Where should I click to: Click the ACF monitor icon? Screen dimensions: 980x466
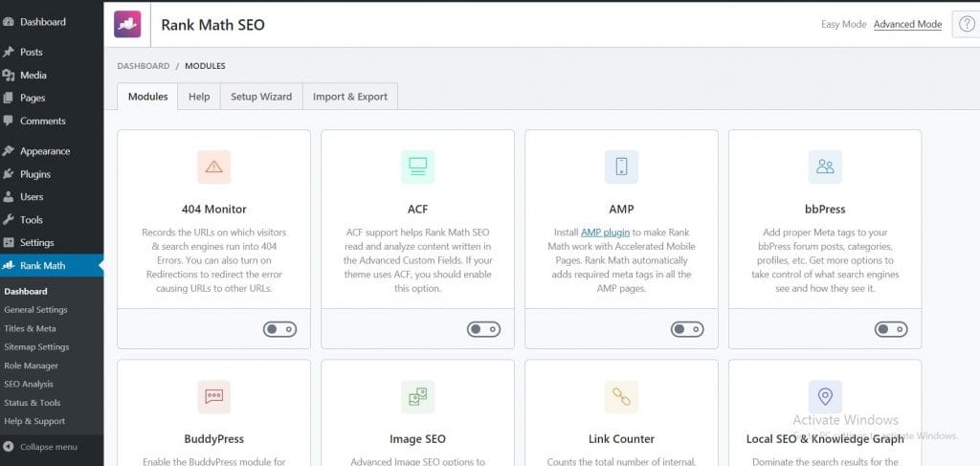coord(417,166)
